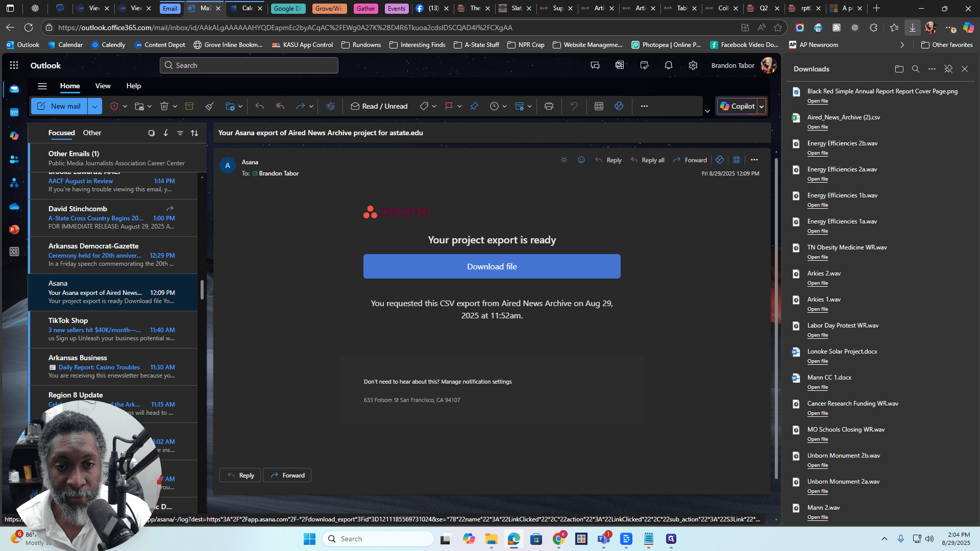The height and width of the screenshot is (551, 980).
Task: Toggle Read / Unread status
Action: [379, 106]
